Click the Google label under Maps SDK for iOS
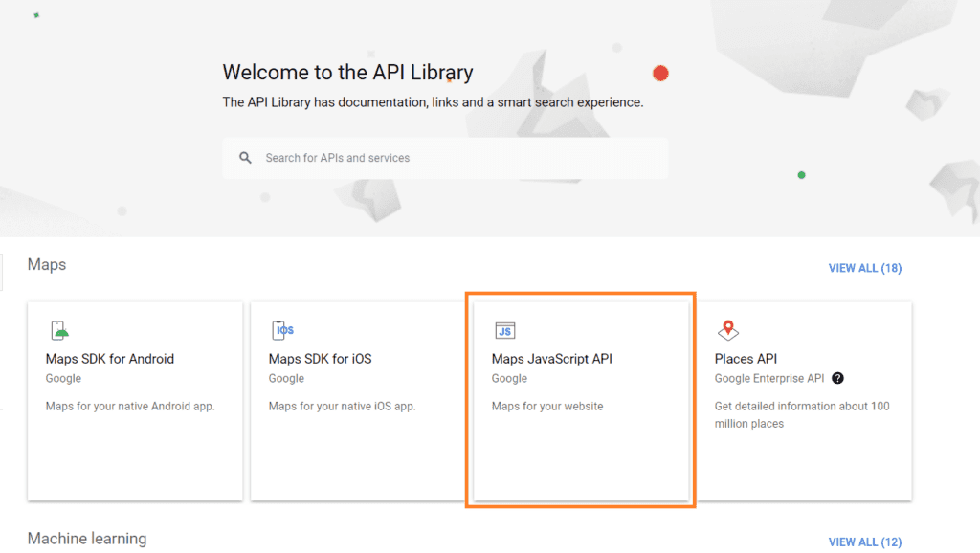Image resolution: width=980 pixels, height=553 pixels. tap(286, 378)
